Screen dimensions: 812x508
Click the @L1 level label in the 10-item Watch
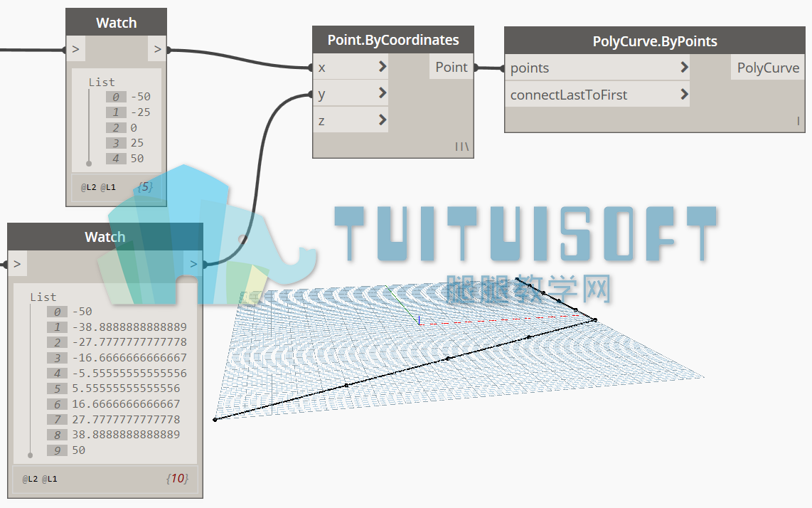(49, 479)
